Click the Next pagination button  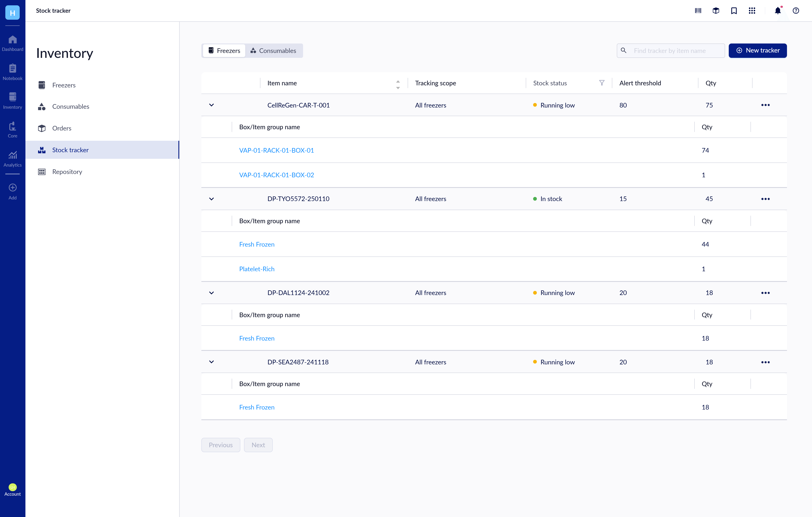(258, 445)
